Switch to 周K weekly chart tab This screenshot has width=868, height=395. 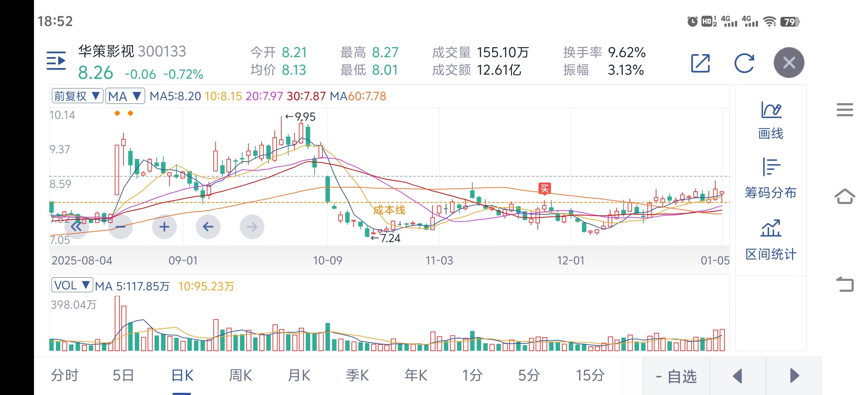coord(240,376)
